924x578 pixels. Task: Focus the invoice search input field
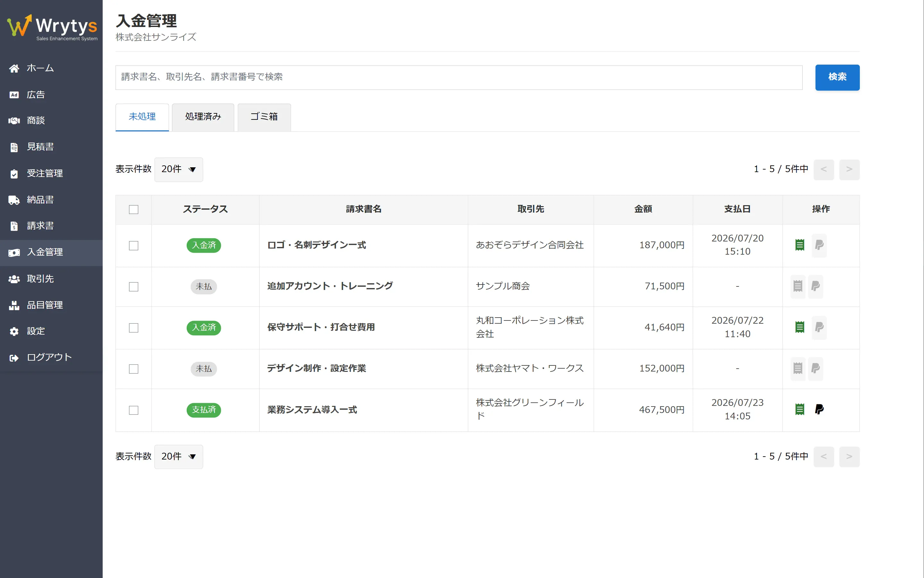click(x=458, y=77)
